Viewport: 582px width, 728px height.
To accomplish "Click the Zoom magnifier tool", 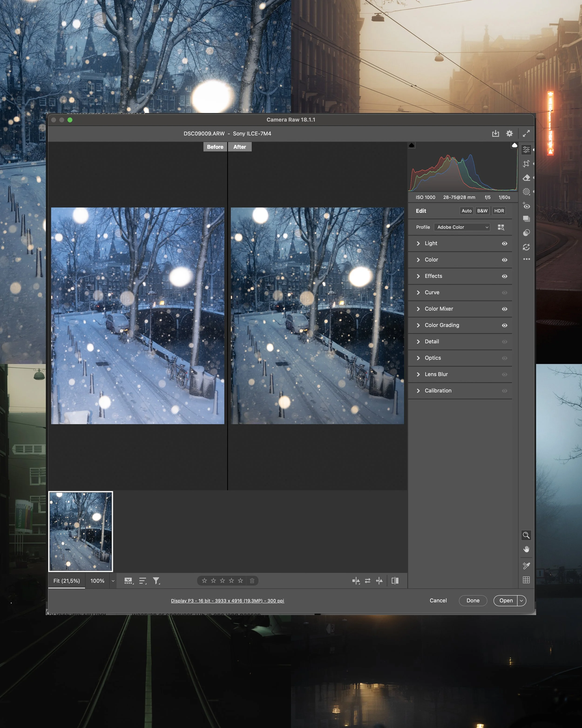I will (526, 535).
